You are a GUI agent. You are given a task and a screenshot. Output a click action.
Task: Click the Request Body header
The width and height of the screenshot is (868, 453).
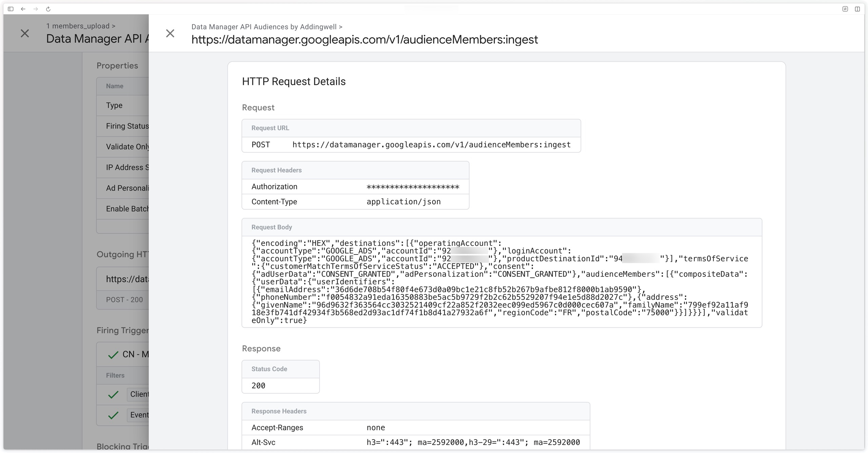point(502,227)
